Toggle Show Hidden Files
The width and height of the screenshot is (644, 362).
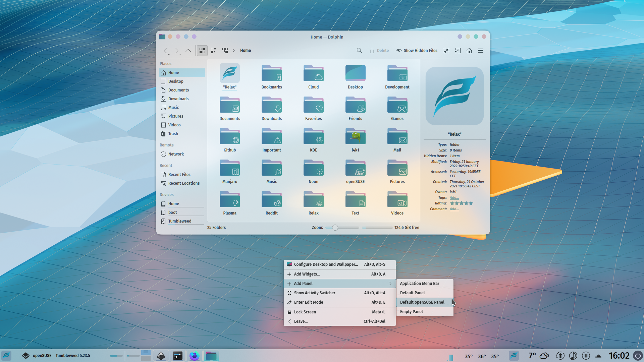(x=417, y=51)
